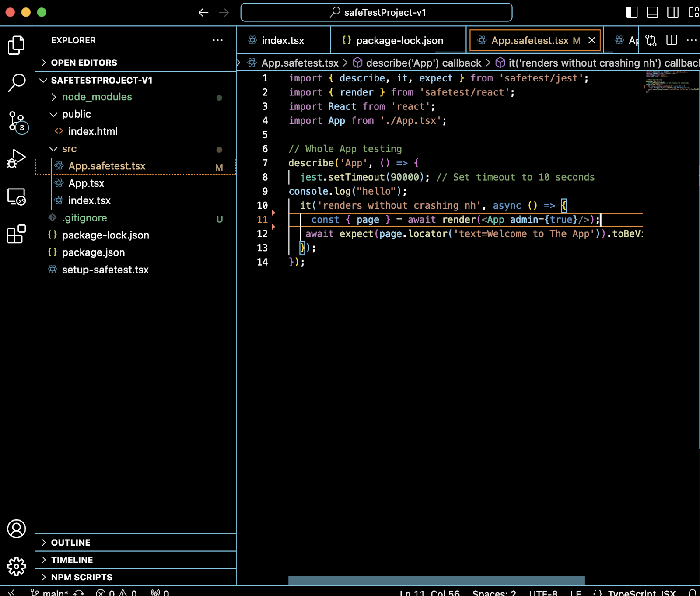Open setup-safetest.tsx in the explorer
Viewport: 700px width, 596px height.
tap(136, 270)
